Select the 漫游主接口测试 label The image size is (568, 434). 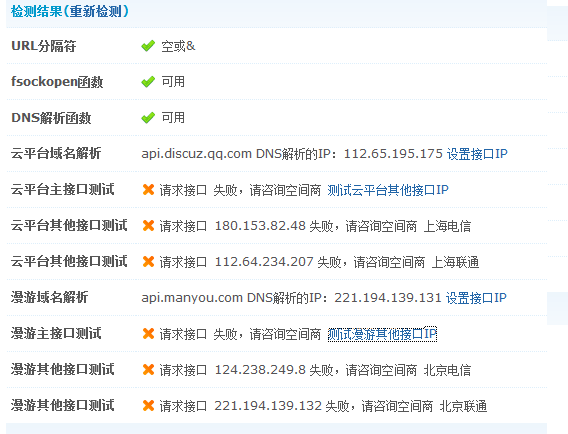pos(56,333)
